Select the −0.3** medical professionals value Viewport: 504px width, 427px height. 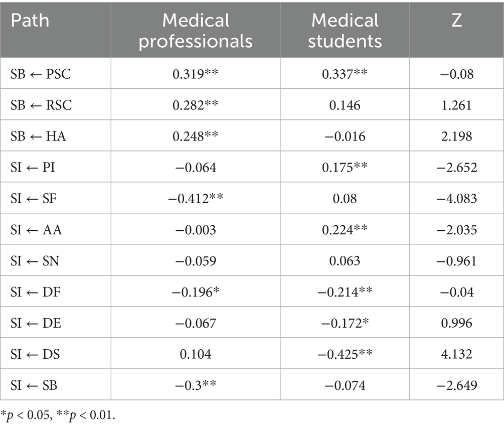[196, 385]
